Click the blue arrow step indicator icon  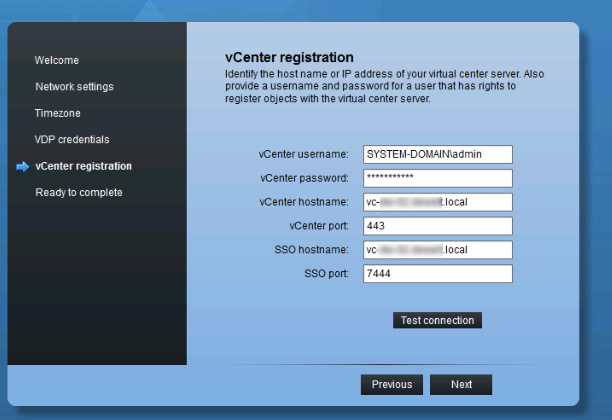(x=23, y=167)
